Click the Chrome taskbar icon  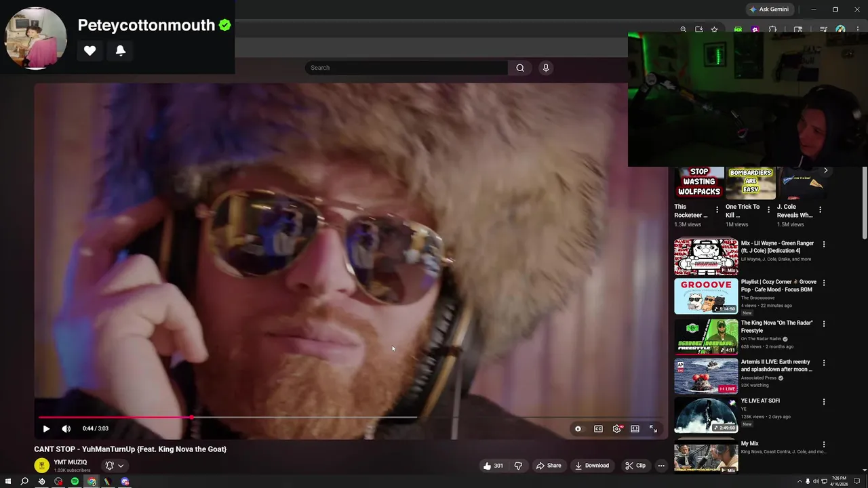[92, 481]
